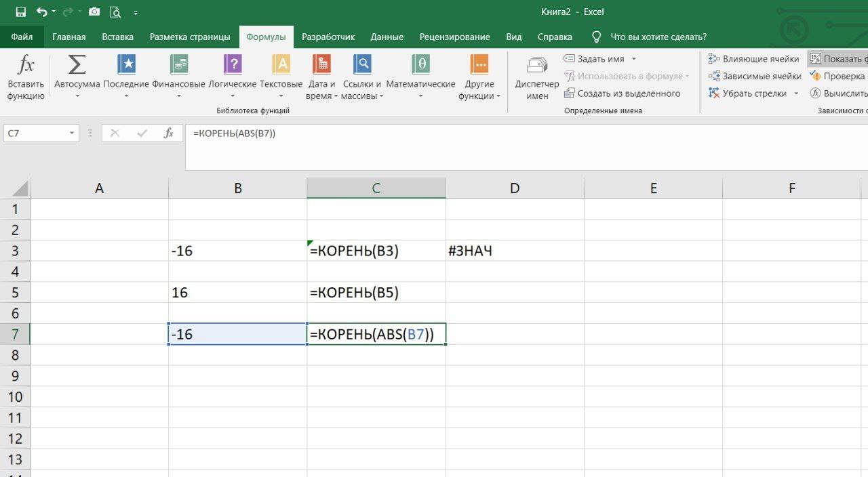This screenshot has height=477, width=868.
Task: Open Финансовые functions library icon
Action: 178,65
